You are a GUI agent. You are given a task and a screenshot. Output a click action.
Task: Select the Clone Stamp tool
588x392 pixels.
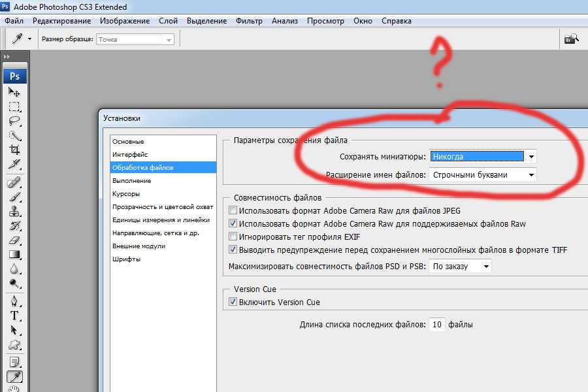tap(14, 212)
